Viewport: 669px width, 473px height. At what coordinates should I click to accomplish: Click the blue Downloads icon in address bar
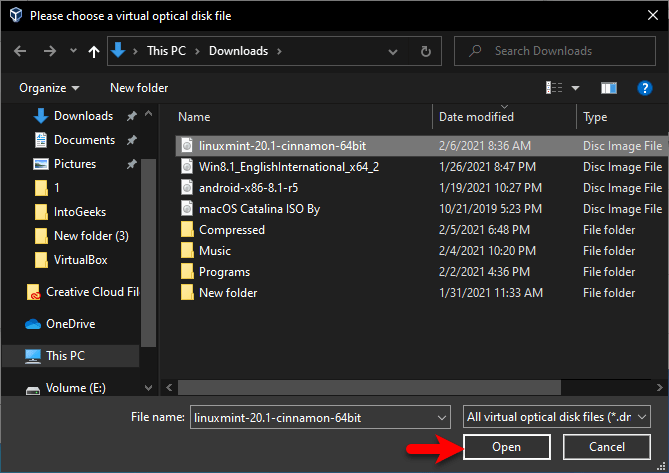click(x=118, y=51)
